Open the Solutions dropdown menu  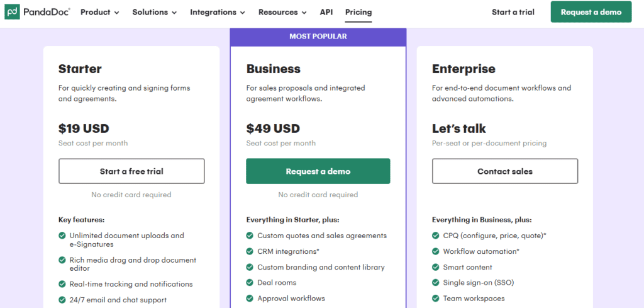click(x=155, y=12)
